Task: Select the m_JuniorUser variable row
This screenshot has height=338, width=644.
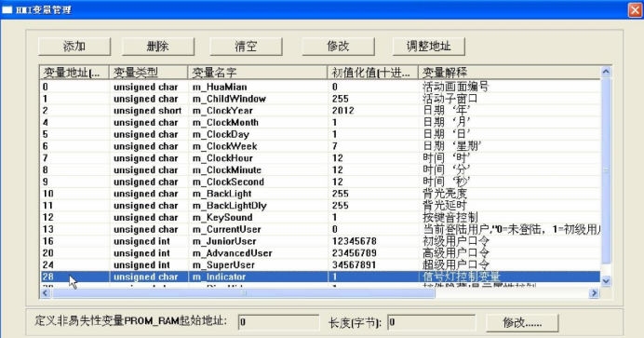Action: (x=320, y=241)
